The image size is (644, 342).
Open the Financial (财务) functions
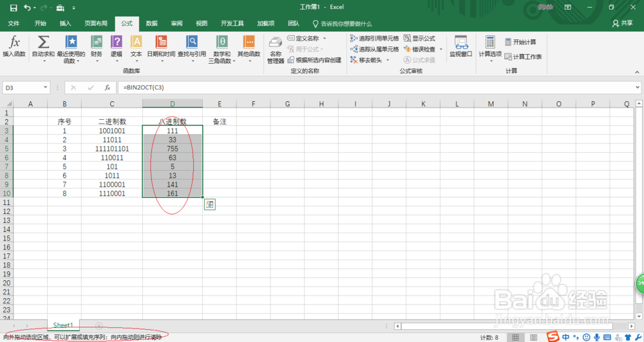point(97,48)
